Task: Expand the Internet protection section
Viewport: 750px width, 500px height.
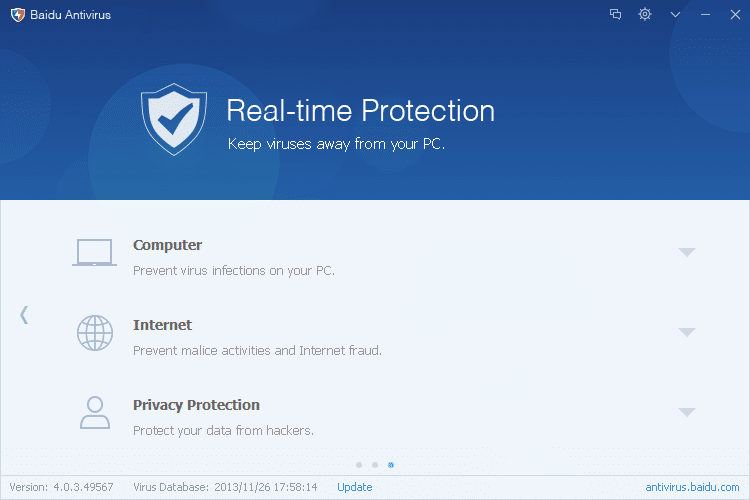Action: pos(686,332)
